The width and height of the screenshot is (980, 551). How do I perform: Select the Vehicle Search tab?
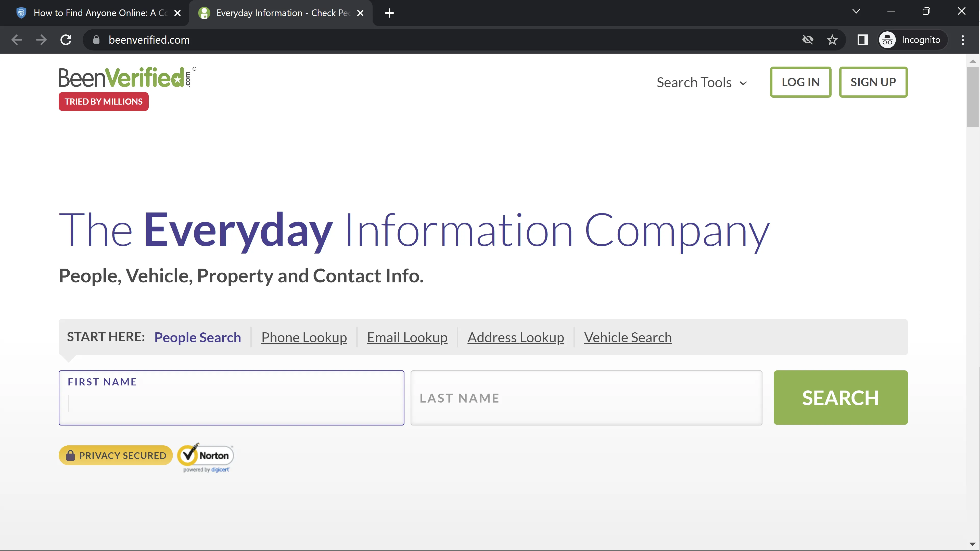click(628, 337)
